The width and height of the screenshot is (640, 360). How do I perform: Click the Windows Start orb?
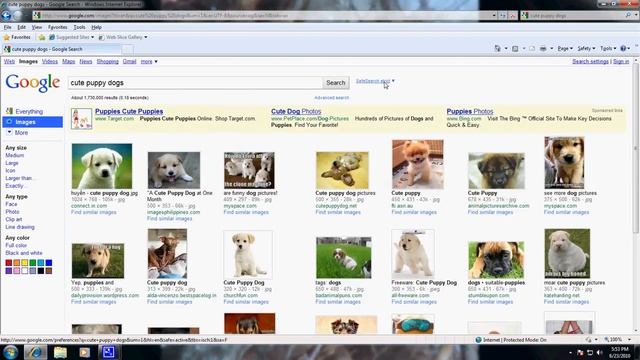tap(11, 352)
